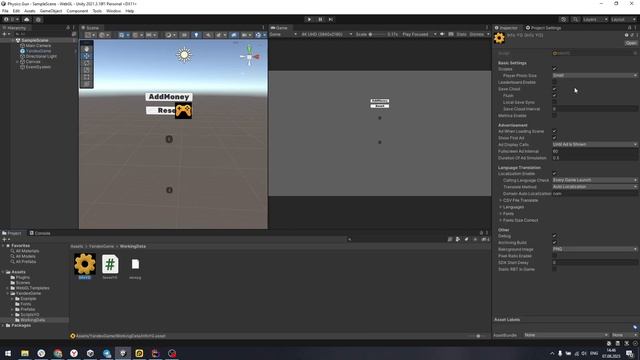Click the Open button in Inspector
This screenshot has height=360, width=640.
pos(631,43)
